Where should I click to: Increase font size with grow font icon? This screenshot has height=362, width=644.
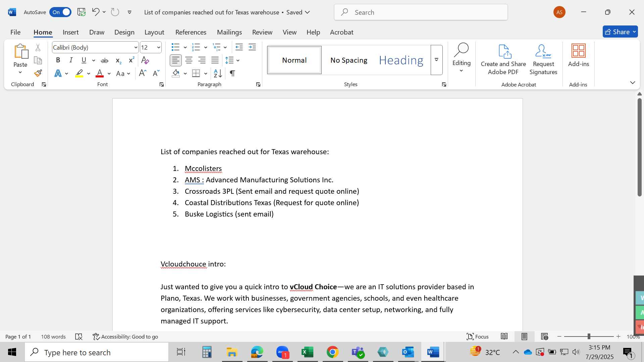coord(143,73)
